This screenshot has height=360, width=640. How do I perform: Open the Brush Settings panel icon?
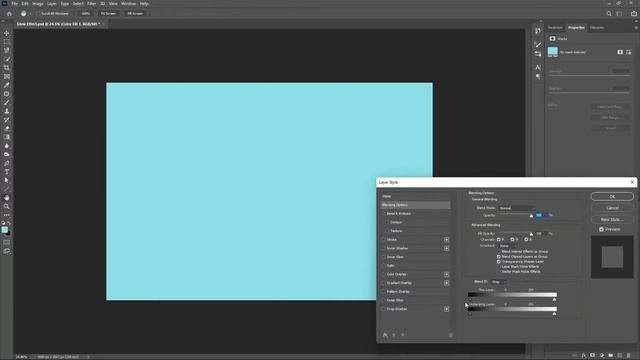tap(538, 44)
